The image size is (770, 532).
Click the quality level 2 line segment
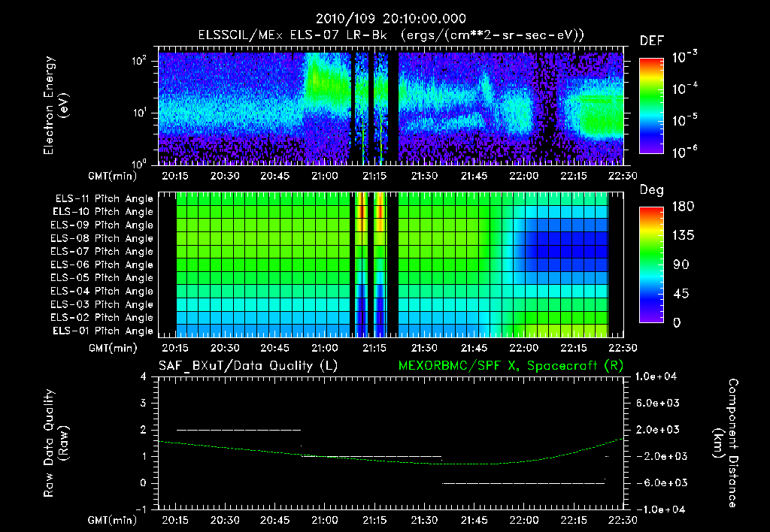238,430
